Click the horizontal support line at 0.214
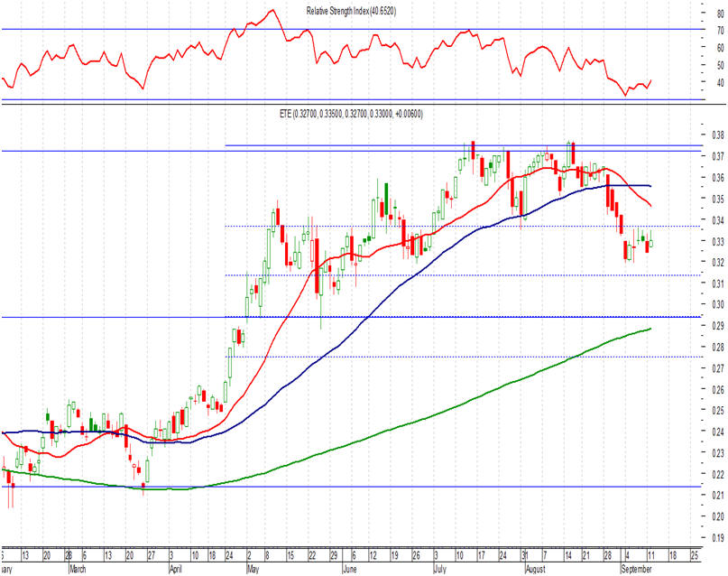The height and width of the screenshot is (576, 728). (x=353, y=487)
